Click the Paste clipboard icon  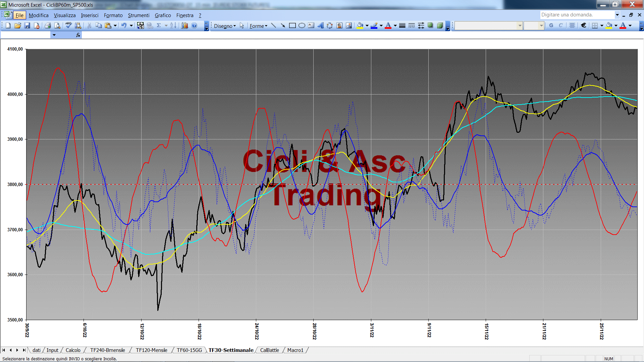[x=108, y=25]
